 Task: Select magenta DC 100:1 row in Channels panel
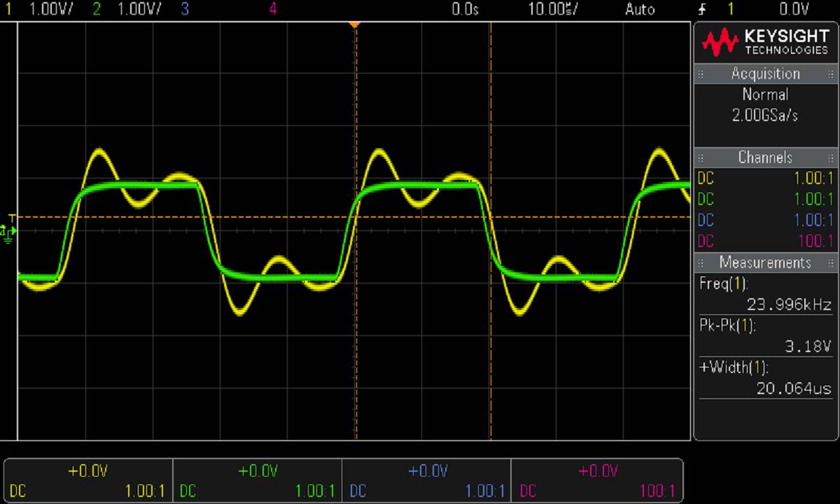point(766,241)
